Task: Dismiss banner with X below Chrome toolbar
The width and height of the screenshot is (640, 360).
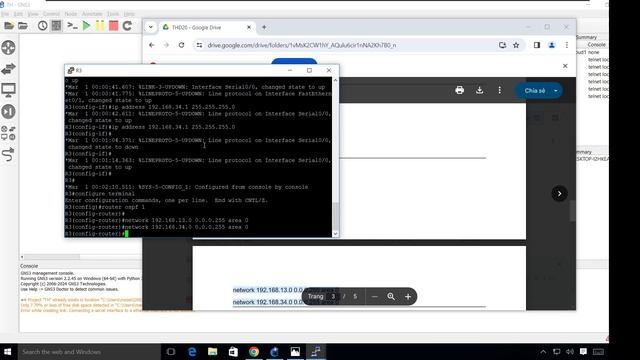Action: tap(565, 66)
